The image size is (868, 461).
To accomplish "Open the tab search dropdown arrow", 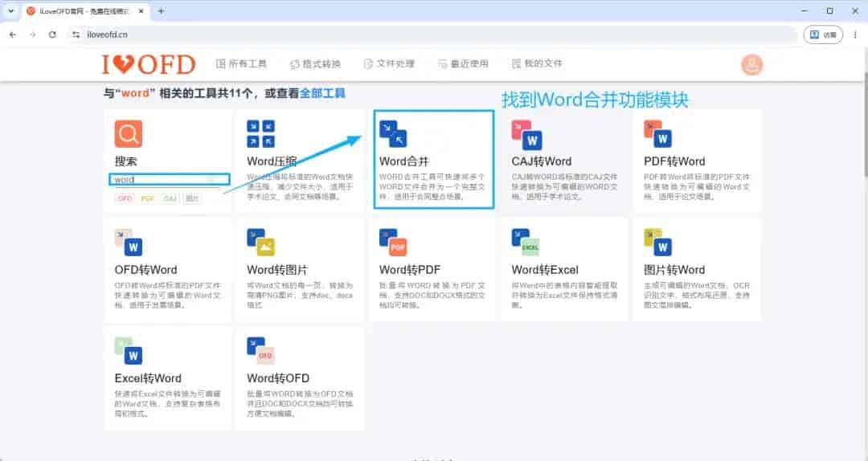I will click(x=10, y=11).
